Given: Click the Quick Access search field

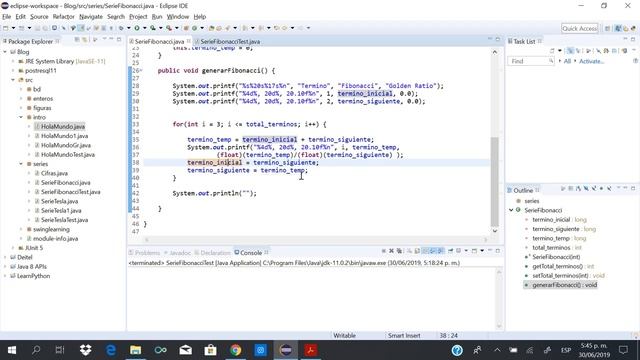Looking at the screenshot, I should coord(580,28).
